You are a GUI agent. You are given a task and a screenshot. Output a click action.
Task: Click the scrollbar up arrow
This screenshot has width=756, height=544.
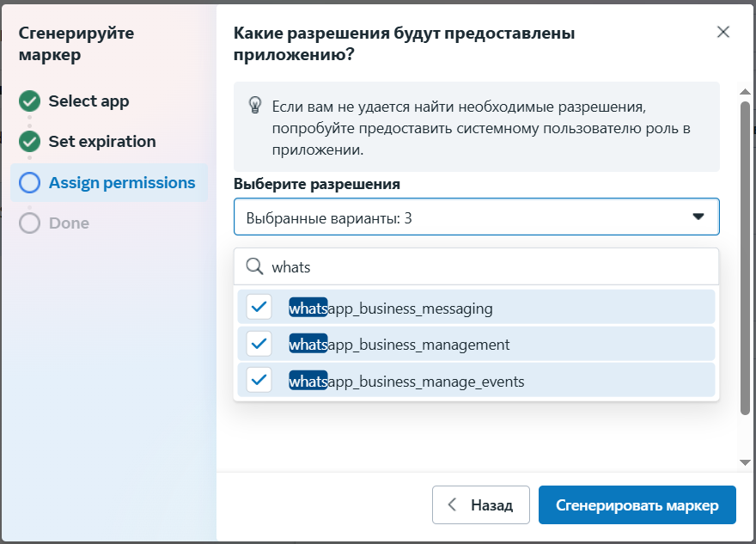745,91
